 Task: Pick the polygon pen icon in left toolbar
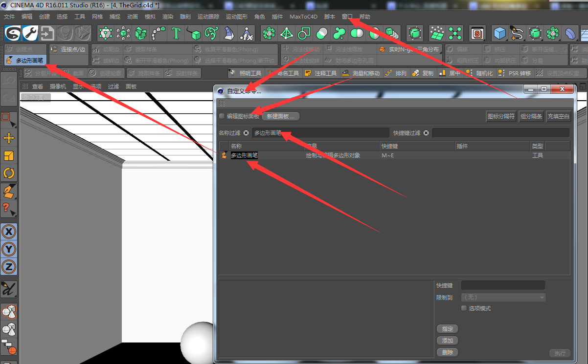pos(9,191)
